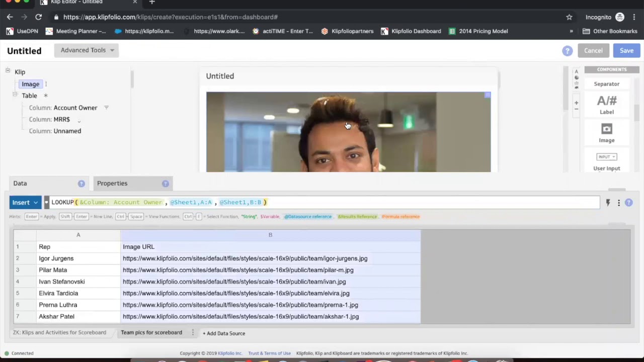Select the ZK: Klips and Activities data source tab

click(x=59, y=332)
